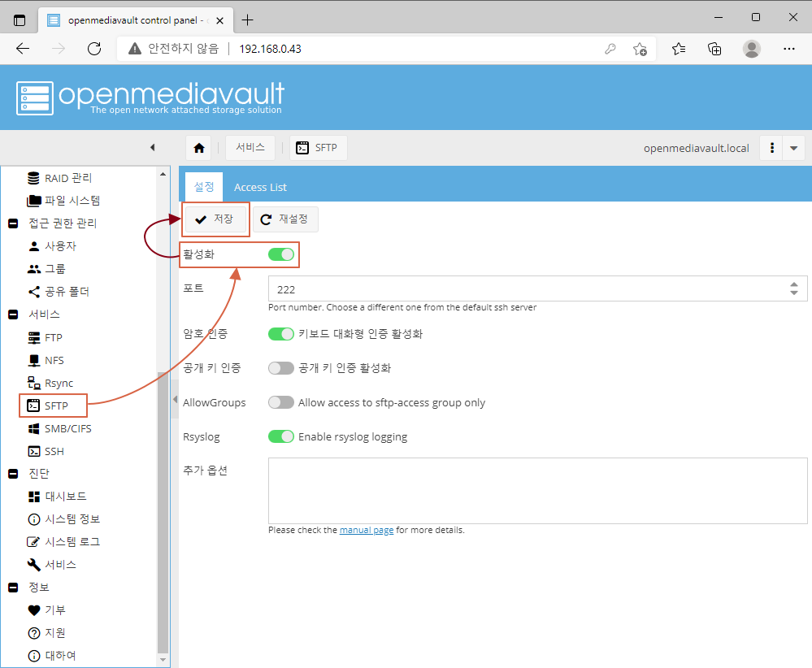
Task: Click the 추가 옵션 text area
Action: click(x=537, y=490)
